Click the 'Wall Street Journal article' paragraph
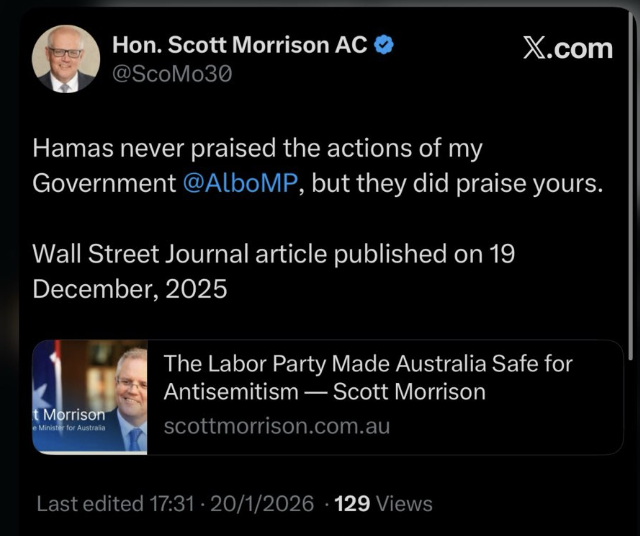Viewport: 640px width, 536px height. (273, 254)
